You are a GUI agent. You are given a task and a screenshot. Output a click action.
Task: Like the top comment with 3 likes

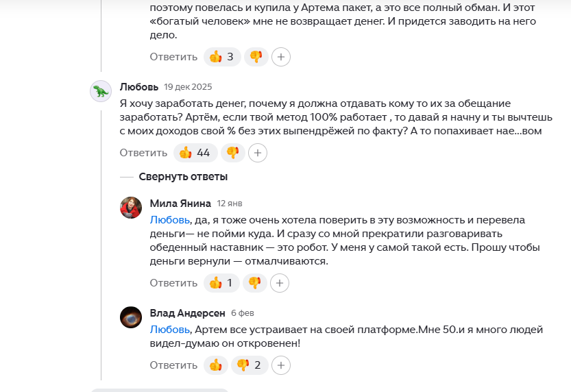222,57
